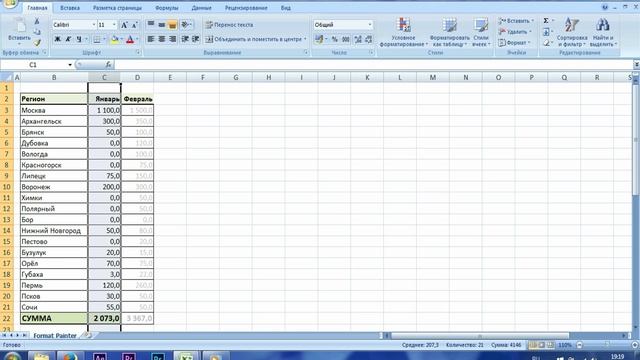This screenshot has width=640, height=360.
Task: Select row header 10
Action: [7, 187]
